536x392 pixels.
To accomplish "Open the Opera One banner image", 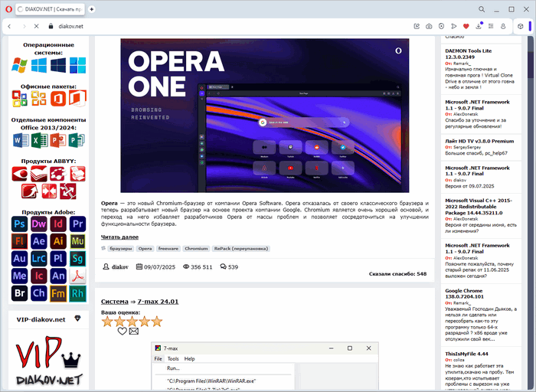I will 265,116.
